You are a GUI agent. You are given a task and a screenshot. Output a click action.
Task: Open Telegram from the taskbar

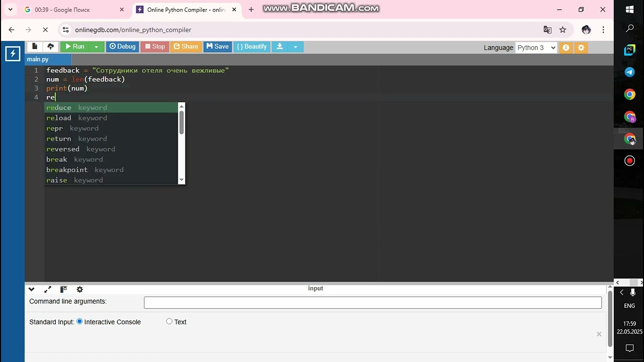tap(629, 72)
